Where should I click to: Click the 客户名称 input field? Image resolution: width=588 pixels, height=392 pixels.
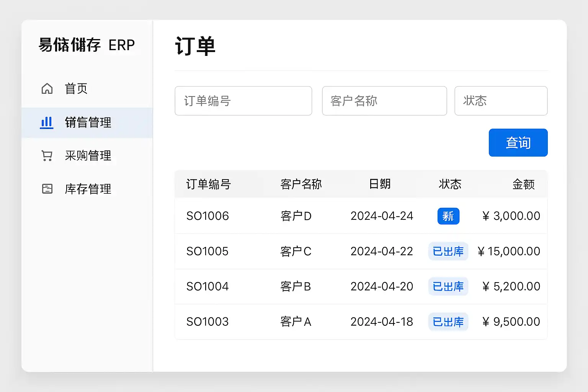click(x=384, y=101)
